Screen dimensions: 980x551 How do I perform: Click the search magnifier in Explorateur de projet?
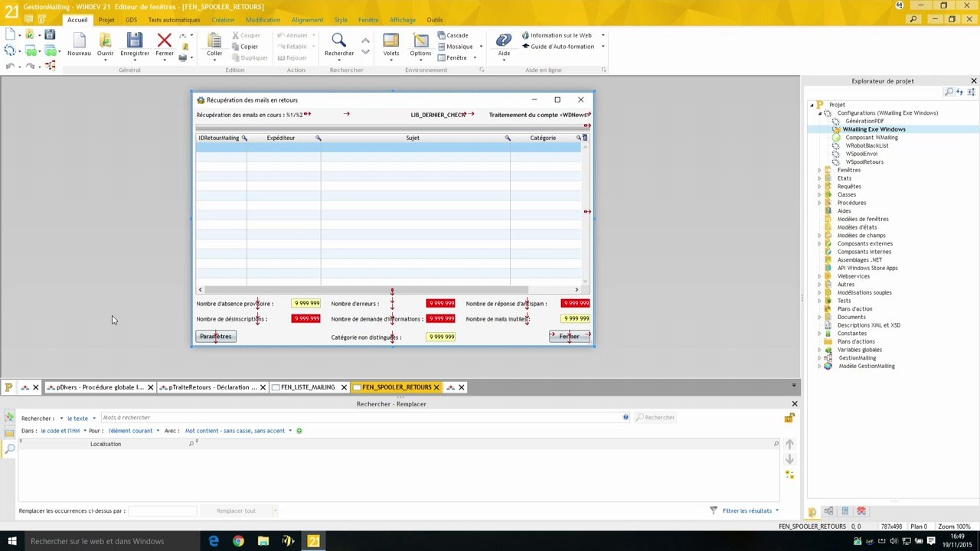(x=949, y=92)
